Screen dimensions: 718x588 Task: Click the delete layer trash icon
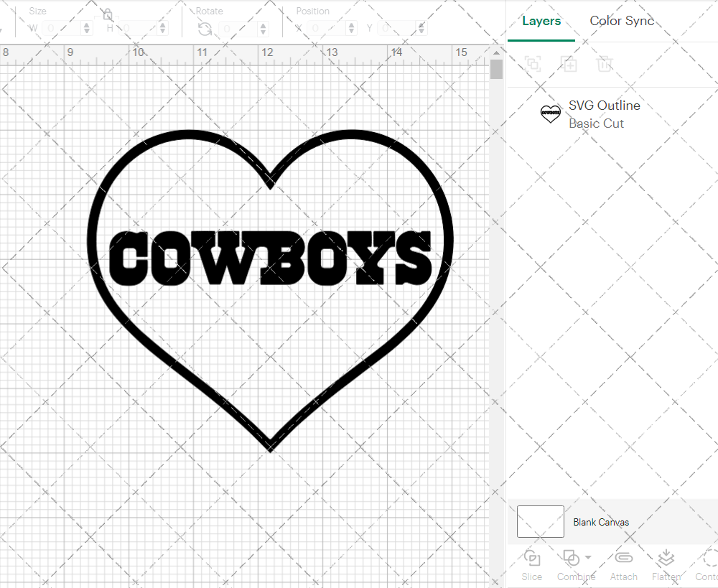pyautogui.click(x=605, y=64)
